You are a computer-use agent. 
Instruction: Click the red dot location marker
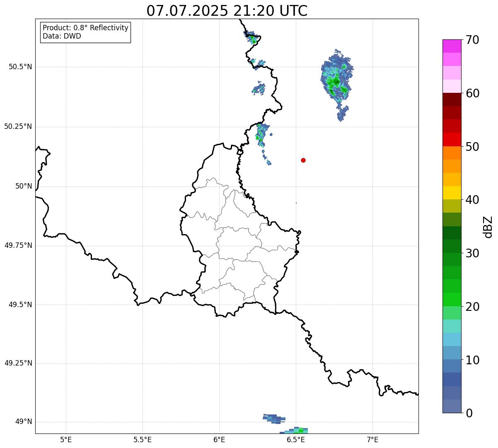tap(303, 160)
